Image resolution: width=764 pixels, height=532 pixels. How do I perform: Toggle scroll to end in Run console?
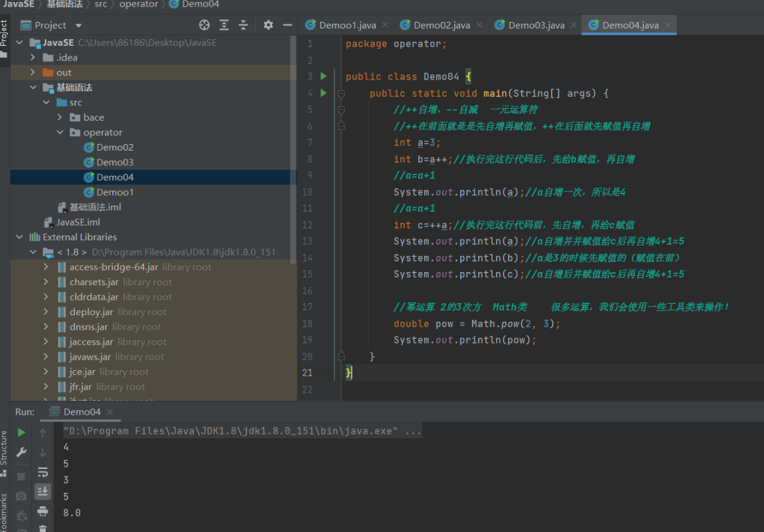pos(42,491)
